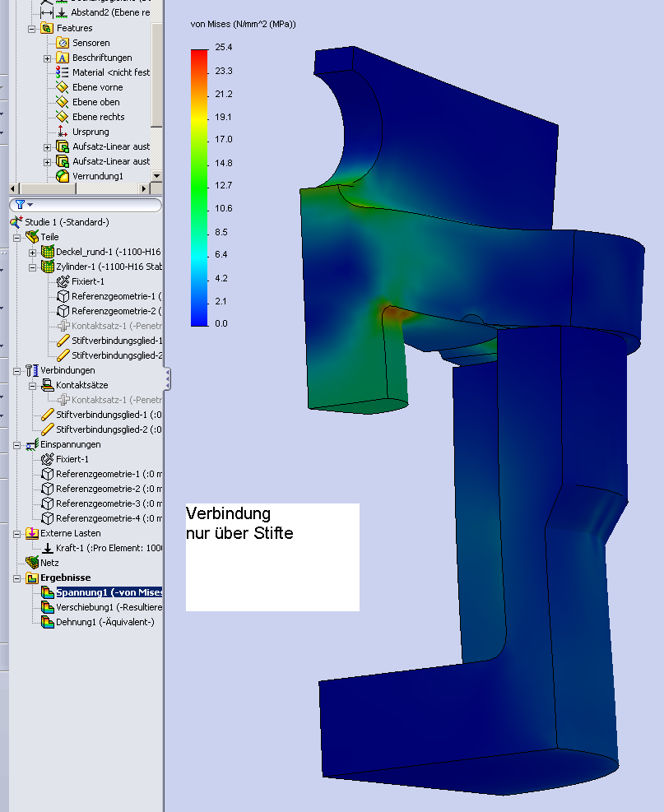Select the Kraft-1 force load
Image resolution: width=664 pixels, height=812 pixels.
[109, 548]
